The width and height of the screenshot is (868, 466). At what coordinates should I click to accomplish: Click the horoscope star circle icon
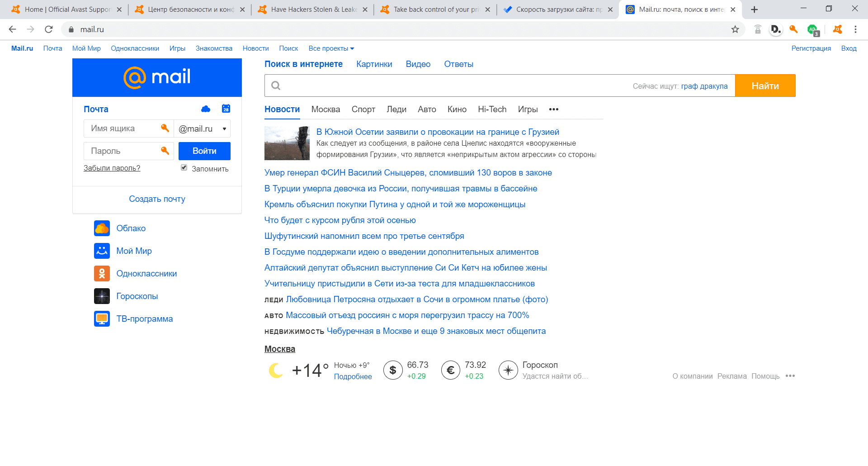[508, 370]
